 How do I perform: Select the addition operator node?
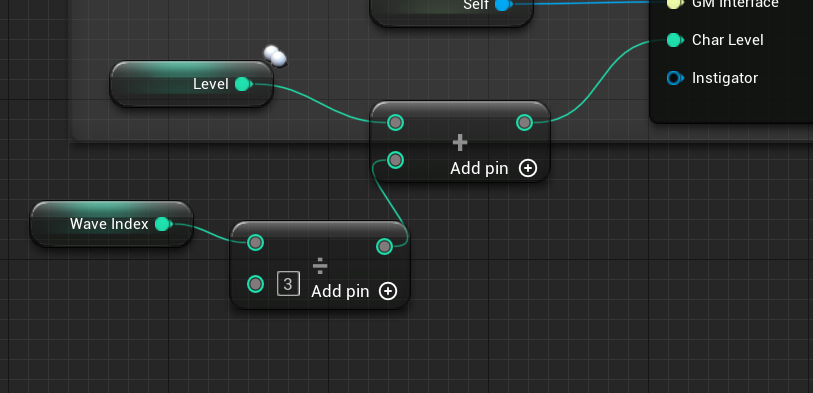point(460,142)
